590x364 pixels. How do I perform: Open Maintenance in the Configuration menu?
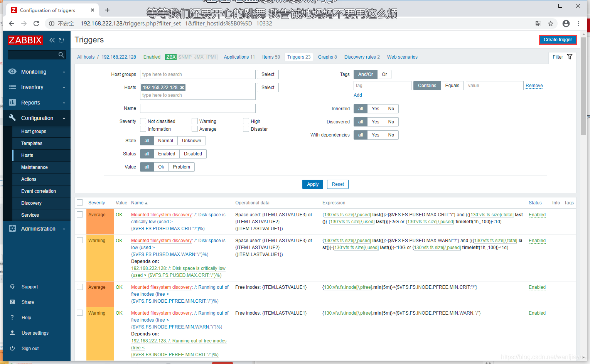click(34, 167)
